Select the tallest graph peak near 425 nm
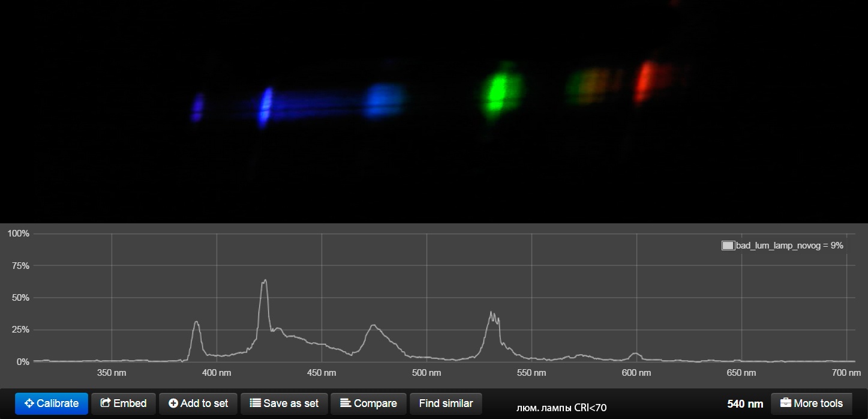This screenshot has height=419, width=868. click(x=264, y=281)
